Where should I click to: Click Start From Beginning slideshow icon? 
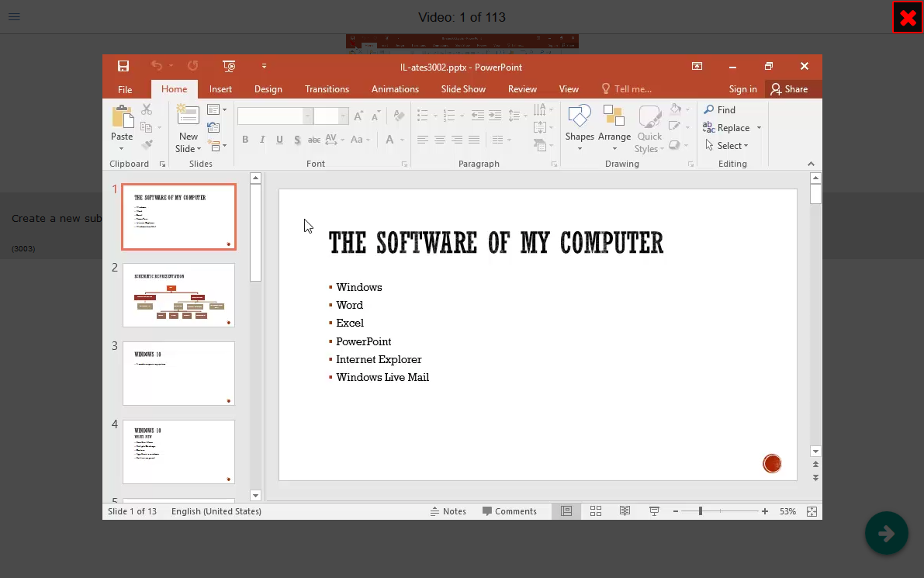click(229, 67)
